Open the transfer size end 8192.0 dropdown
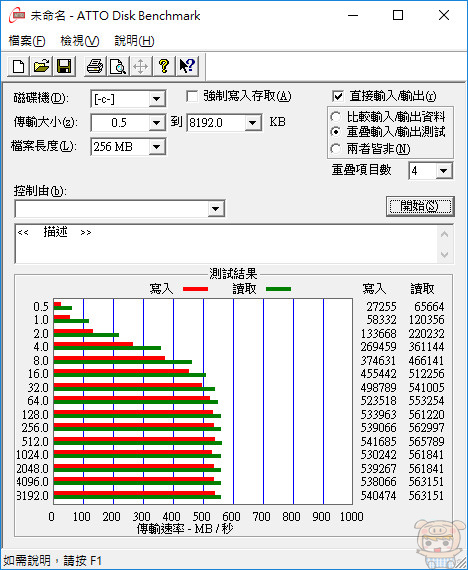Viewport: 468px width, 570px height. pyautogui.click(x=252, y=123)
